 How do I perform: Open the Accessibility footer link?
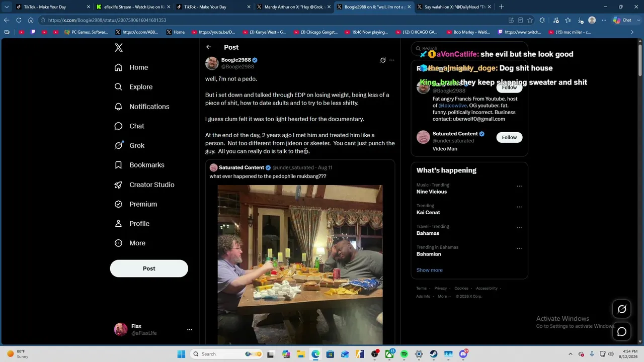click(x=487, y=289)
